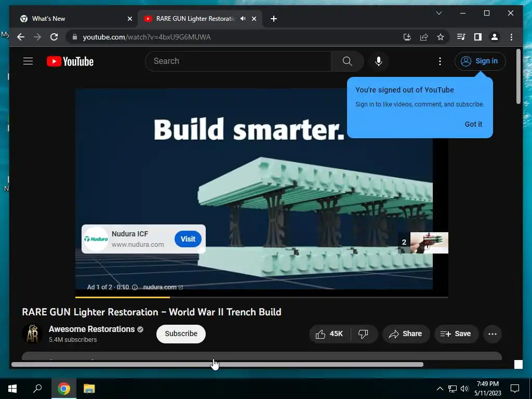This screenshot has height=399, width=532.
Task: Subscribe to Awesome Restorations
Action: 181,334
